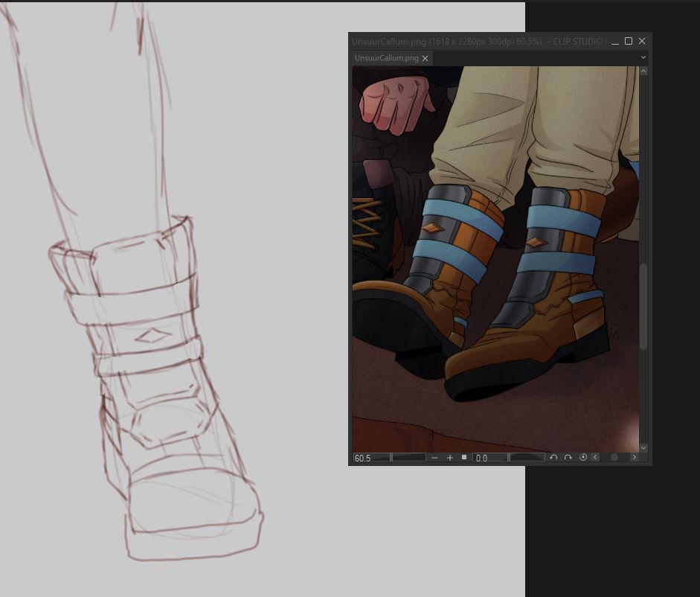Viewport: 700px width, 597px height.
Task: Maximize the UnsuurCallum.png reference window
Action: 629,41
